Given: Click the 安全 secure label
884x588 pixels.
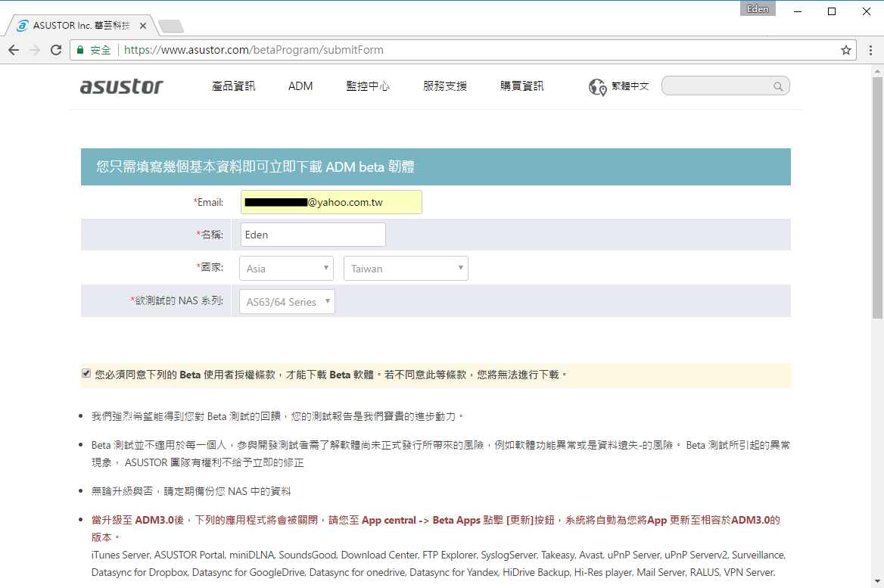Looking at the screenshot, I should pos(101,50).
